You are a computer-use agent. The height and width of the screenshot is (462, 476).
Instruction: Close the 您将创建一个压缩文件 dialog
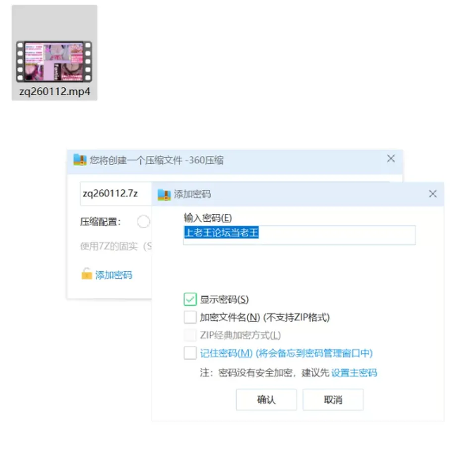(x=391, y=159)
